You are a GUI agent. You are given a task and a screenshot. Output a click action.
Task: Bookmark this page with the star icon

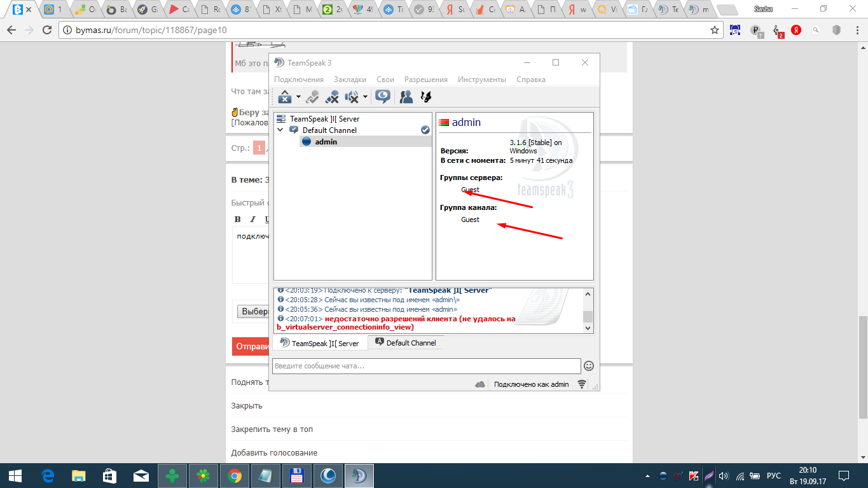pos(715,30)
